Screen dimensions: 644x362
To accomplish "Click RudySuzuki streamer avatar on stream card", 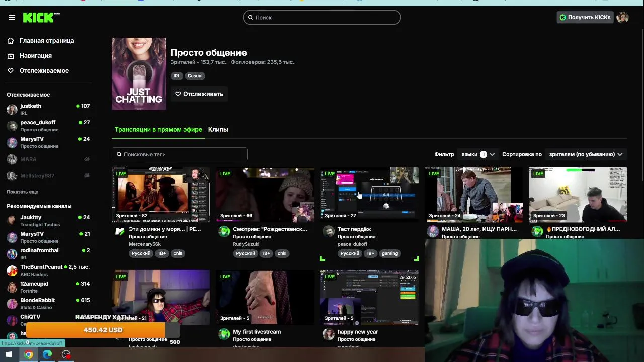I will click(224, 231).
